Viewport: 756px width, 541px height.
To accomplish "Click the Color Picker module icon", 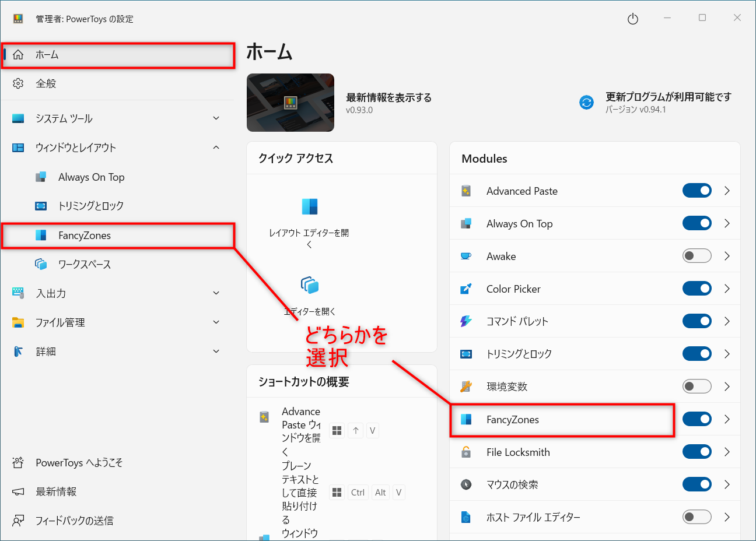I will tap(466, 289).
